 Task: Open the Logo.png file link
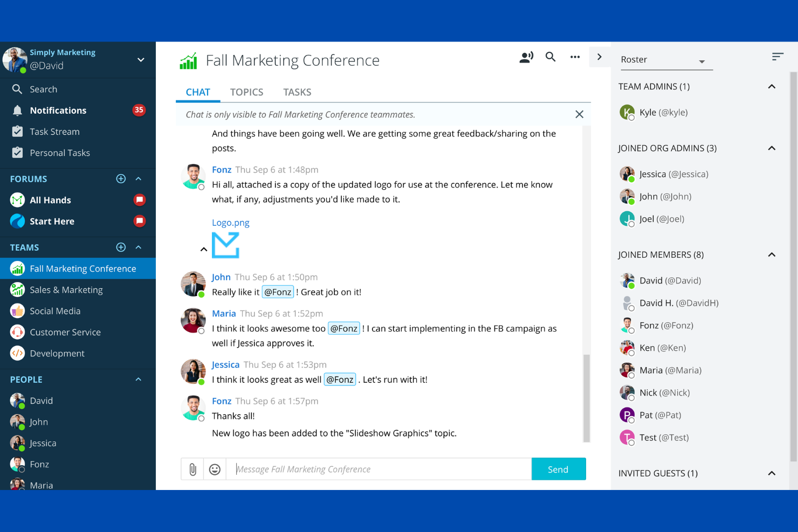tap(231, 222)
